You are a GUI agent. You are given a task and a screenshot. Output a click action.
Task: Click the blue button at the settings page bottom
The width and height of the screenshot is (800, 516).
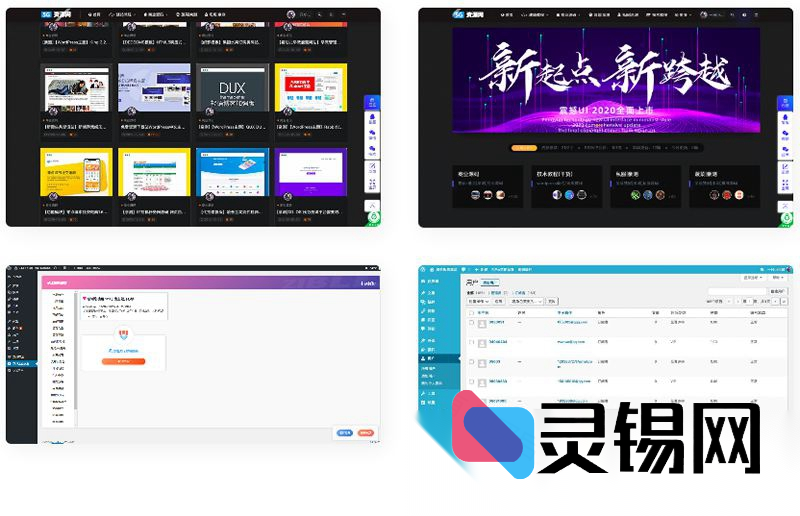coord(345,433)
